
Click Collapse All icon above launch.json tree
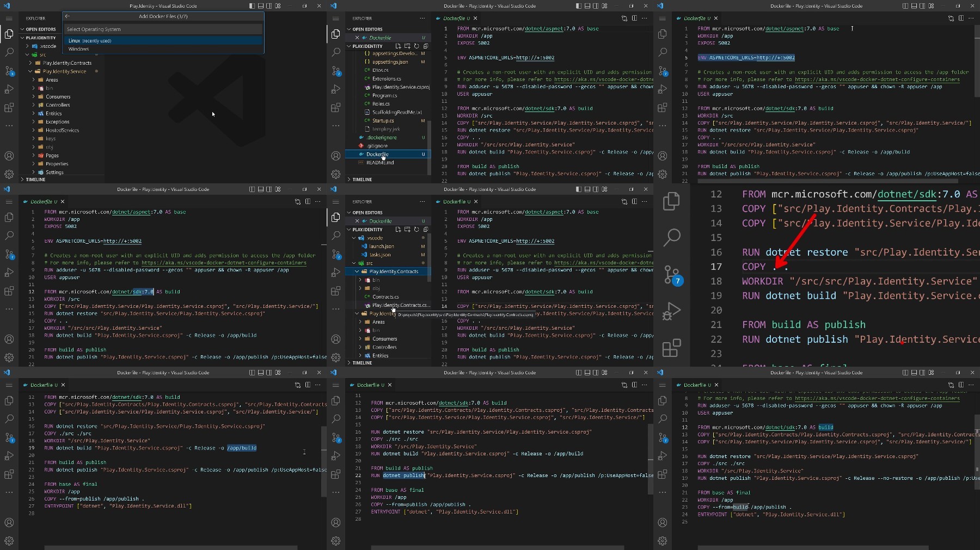pos(426,230)
